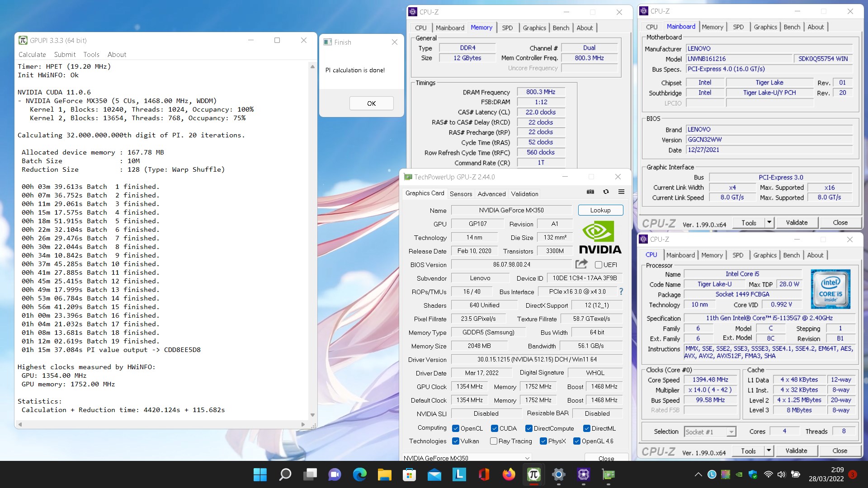Viewport: 868px width, 488px height.
Task: Click Validate in Mainboard CPU-Z window
Action: click(x=797, y=222)
